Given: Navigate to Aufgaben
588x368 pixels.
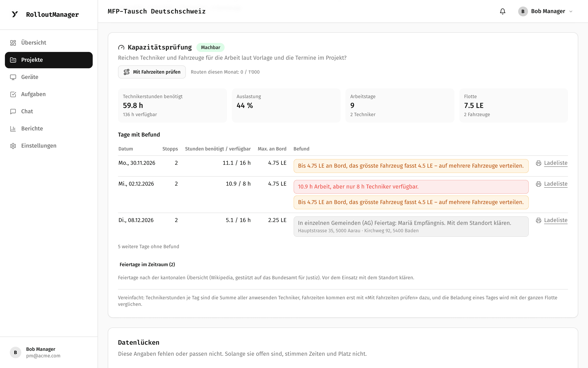Looking at the screenshot, I should pos(49,94).
